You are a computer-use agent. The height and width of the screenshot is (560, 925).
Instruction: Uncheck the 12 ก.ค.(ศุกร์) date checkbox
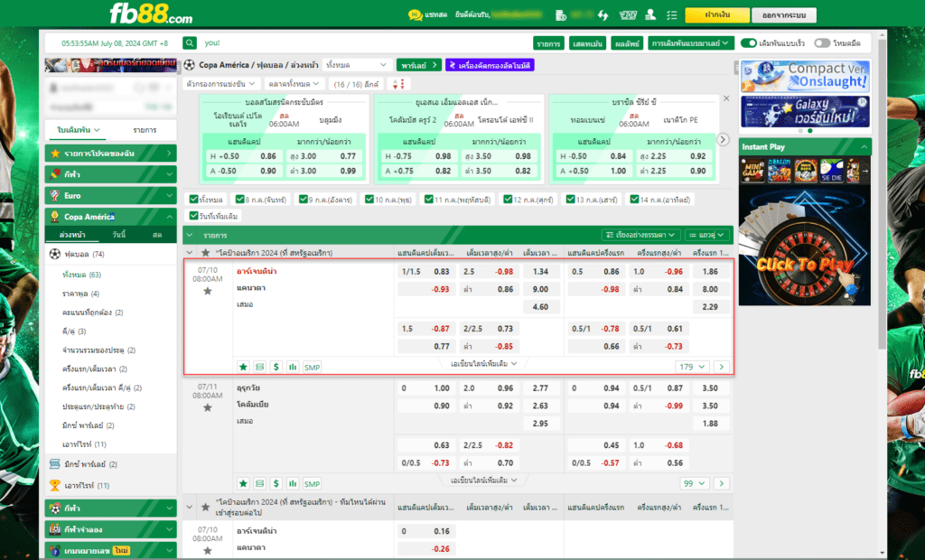point(508,200)
